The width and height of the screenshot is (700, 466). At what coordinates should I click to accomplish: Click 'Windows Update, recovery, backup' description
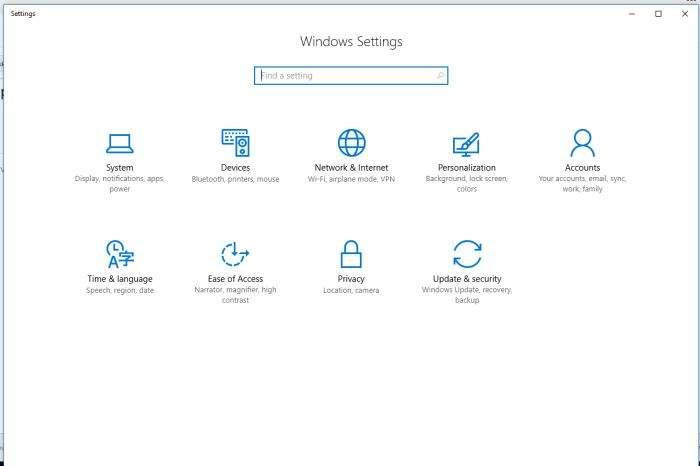tap(467, 295)
